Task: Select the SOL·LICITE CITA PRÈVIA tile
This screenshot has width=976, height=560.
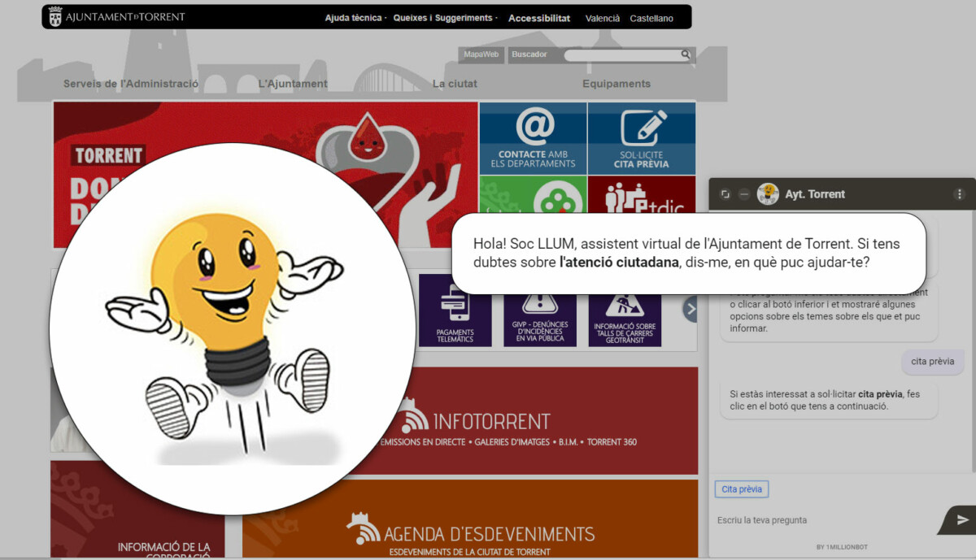Action: tap(641, 138)
